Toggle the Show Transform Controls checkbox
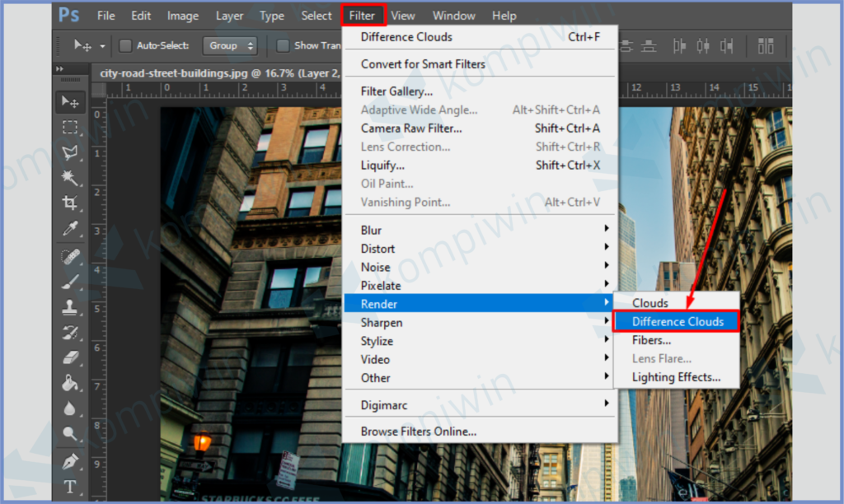Viewport: 844px width, 504px height. [x=283, y=46]
